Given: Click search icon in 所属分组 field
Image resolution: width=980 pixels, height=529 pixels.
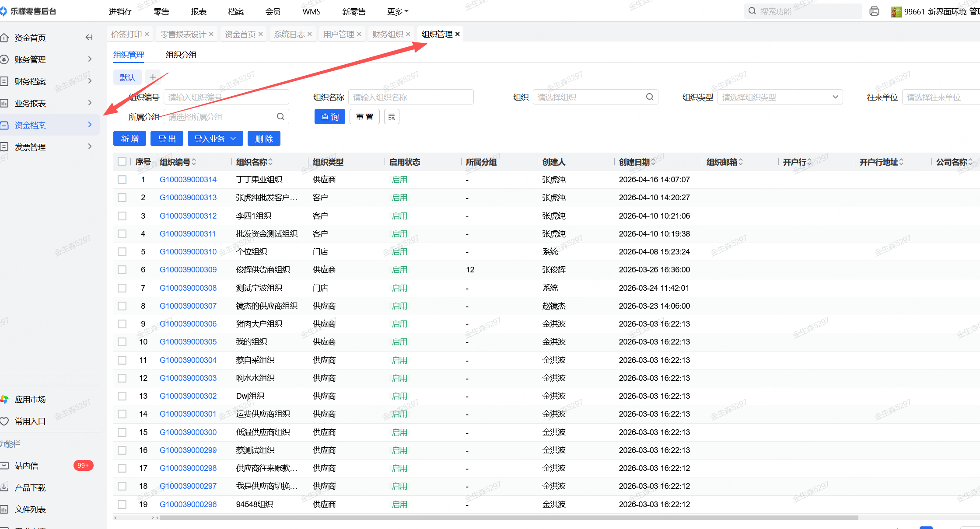Looking at the screenshot, I should point(280,117).
